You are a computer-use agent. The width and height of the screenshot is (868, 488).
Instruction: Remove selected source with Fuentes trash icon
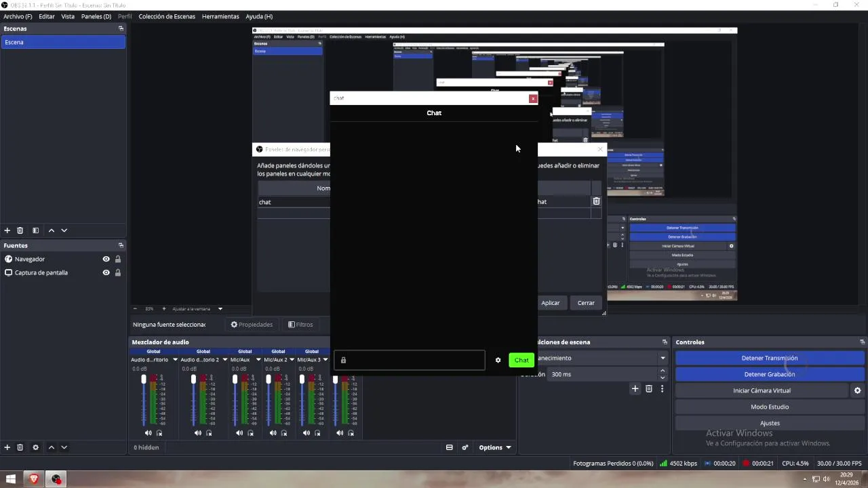click(20, 447)
